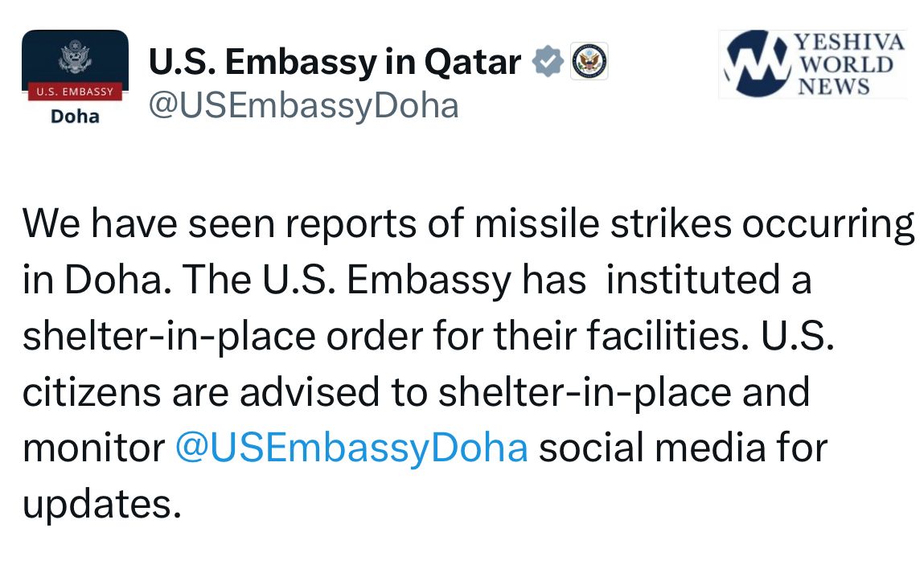Click the word "monitor" before the mention
Image resolution: width=924 pixels, height=573 pixels.
coord(93,448)
